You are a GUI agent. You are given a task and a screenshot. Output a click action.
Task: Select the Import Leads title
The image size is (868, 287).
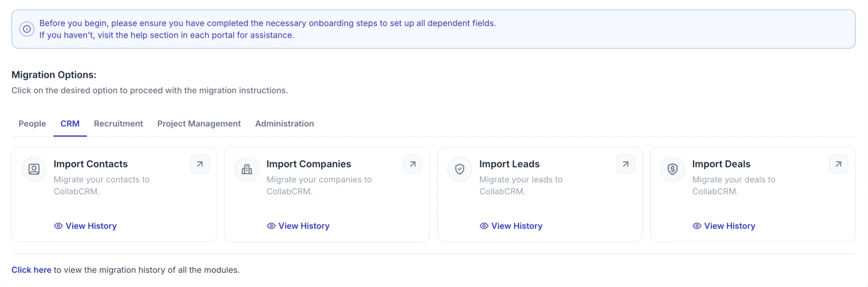(x=509, y=164)
